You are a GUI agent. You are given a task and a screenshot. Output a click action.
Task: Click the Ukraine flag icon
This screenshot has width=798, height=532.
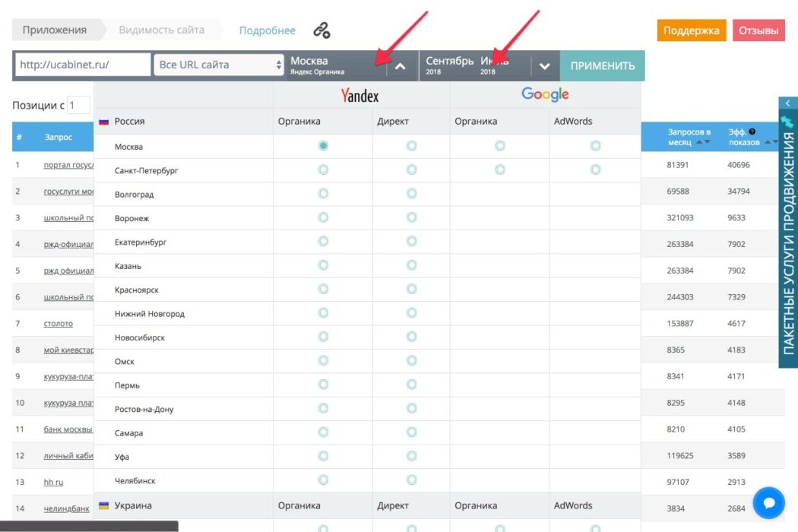(x=104, y=505)
